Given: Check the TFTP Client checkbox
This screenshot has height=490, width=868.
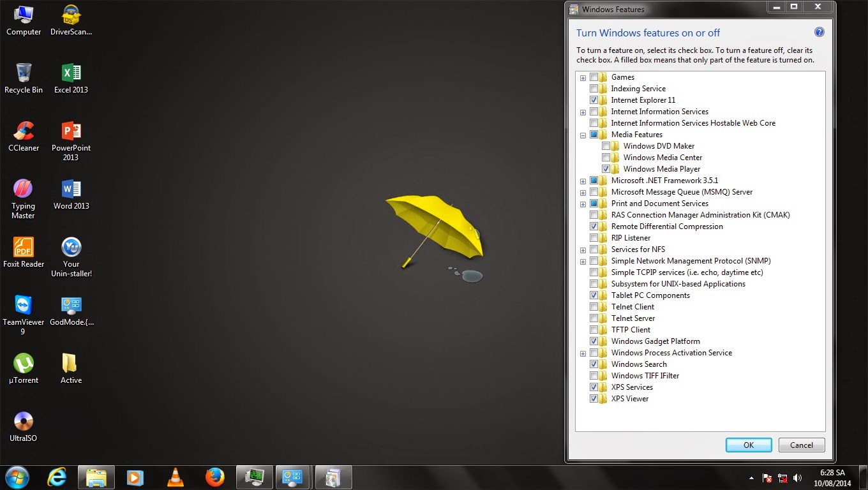Looking at the screenshot, I should 594,330.
